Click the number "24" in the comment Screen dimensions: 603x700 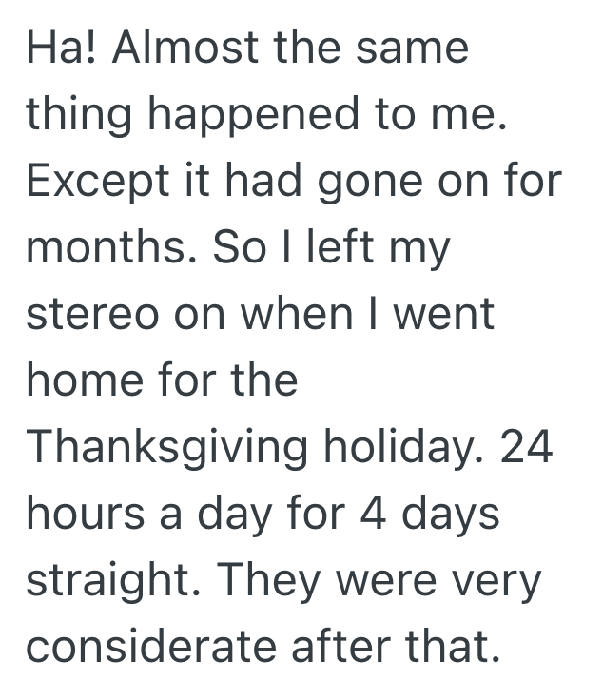(526, 447)
